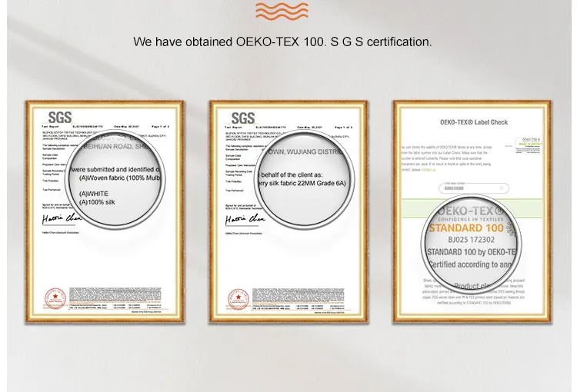Click 'BEIHUAN ROAD' magnified address text
Image resolution: width=577 pixels, height=392 pixels.
(108, 146)
